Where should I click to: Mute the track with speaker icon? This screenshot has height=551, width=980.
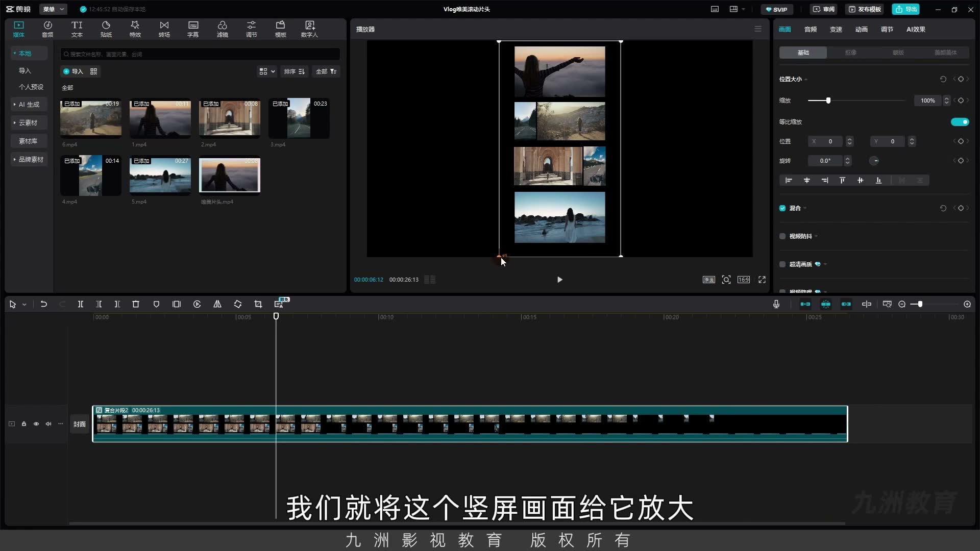(x=48, y=424)
